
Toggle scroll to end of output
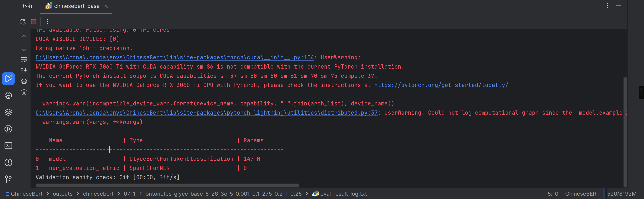pos(24,70)
